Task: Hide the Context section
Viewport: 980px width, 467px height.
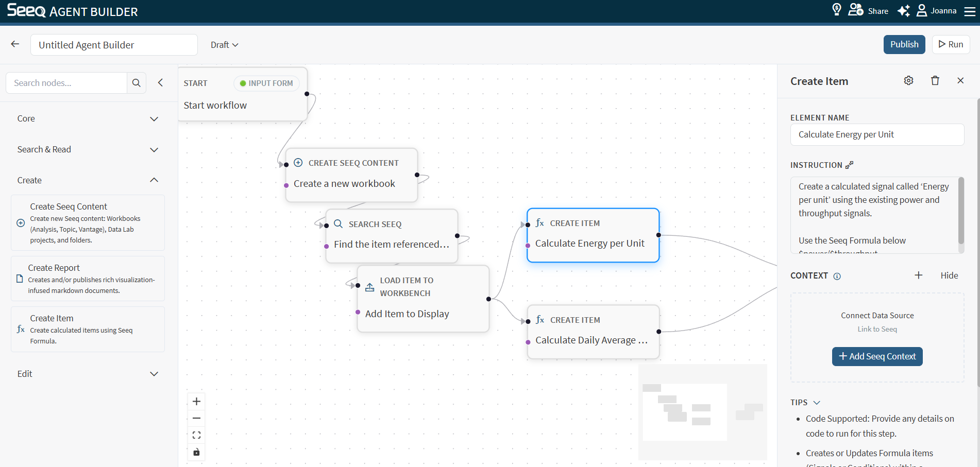Action: pos(949,275)
